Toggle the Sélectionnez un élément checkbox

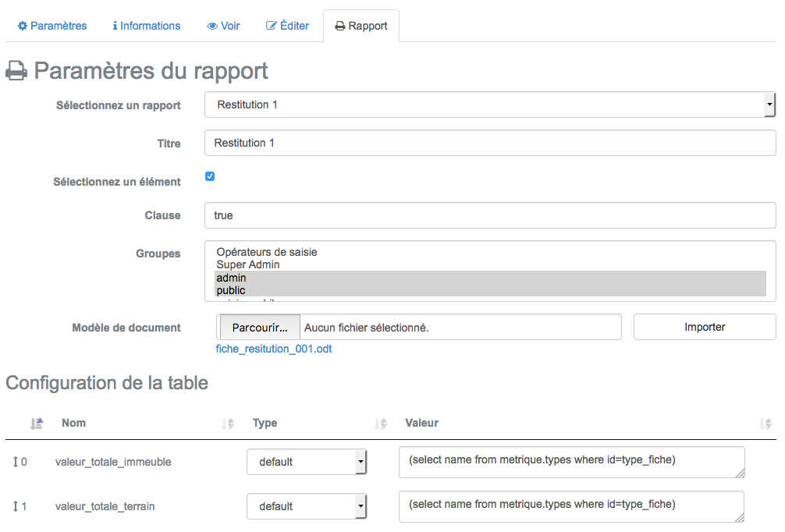(x=210, y=176)
